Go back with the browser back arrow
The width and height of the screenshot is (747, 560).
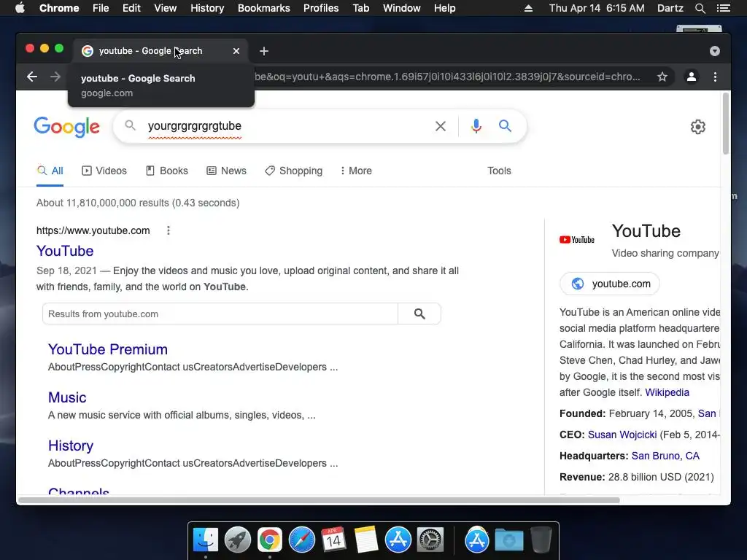point(32,77)
